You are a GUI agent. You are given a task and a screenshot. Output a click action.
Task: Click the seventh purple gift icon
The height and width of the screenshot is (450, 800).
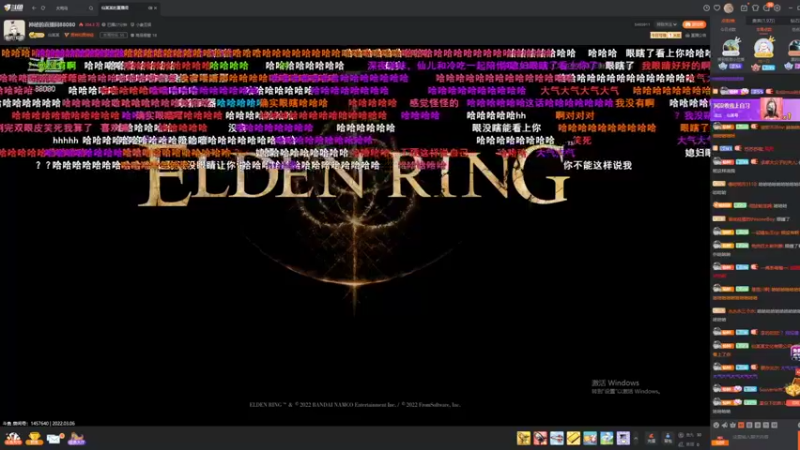point(623,438)
